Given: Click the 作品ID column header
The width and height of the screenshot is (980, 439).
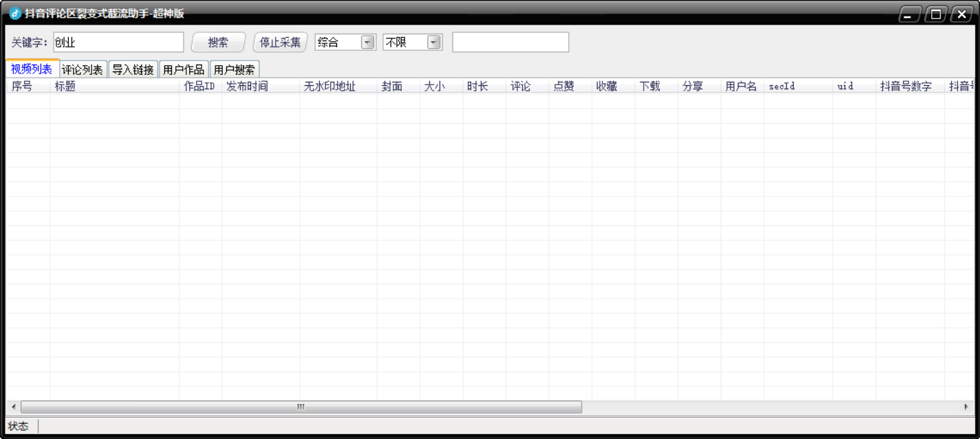Looking at the screenshot, I should point(201,86).
